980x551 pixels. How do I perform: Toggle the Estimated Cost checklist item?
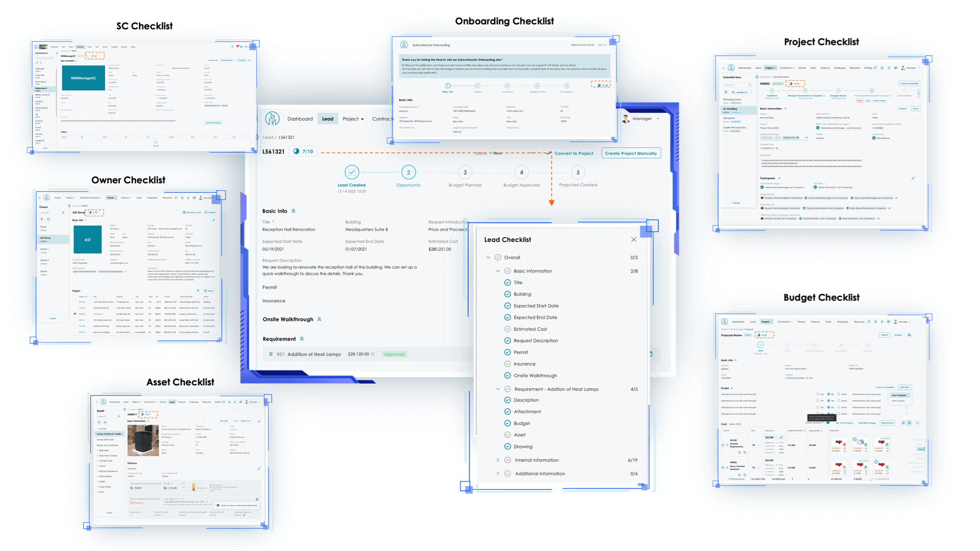[507, 329]
